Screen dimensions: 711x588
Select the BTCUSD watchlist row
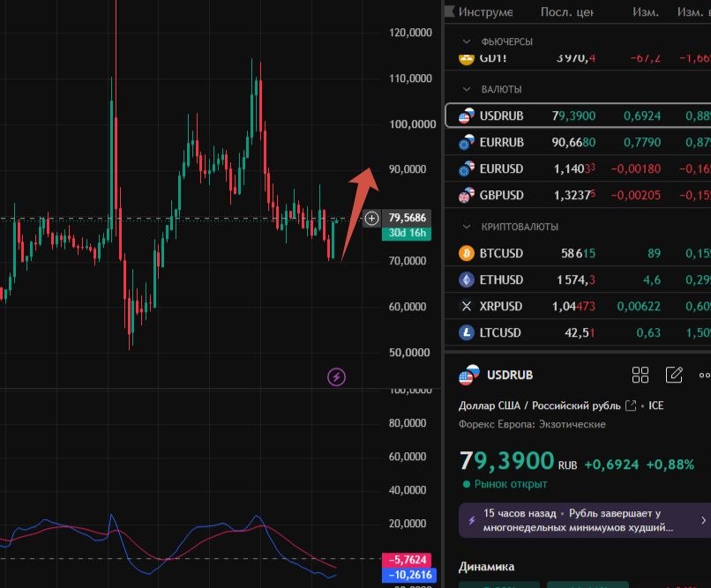[x=578, y=253]
